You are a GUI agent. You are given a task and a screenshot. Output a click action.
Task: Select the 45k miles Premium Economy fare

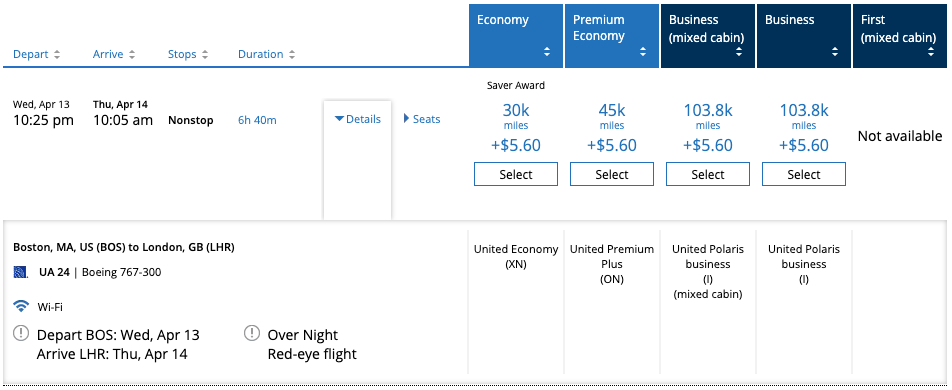611,174
